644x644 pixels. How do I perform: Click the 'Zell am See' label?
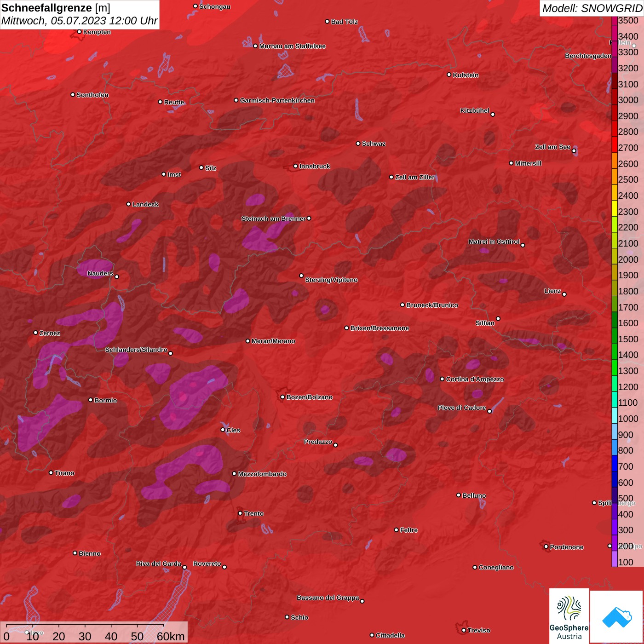tap(552, 147)
